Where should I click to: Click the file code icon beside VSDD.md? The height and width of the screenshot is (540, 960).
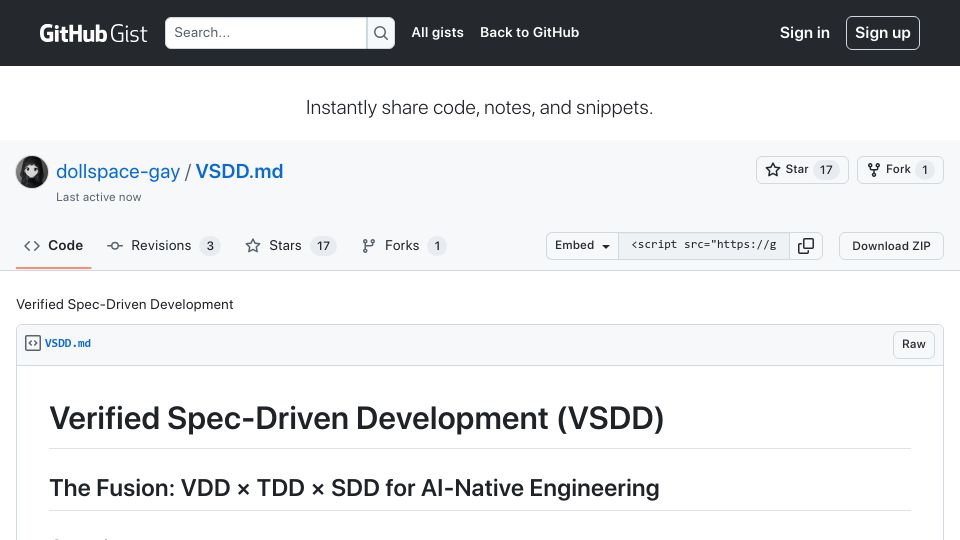tap(32, 343)
